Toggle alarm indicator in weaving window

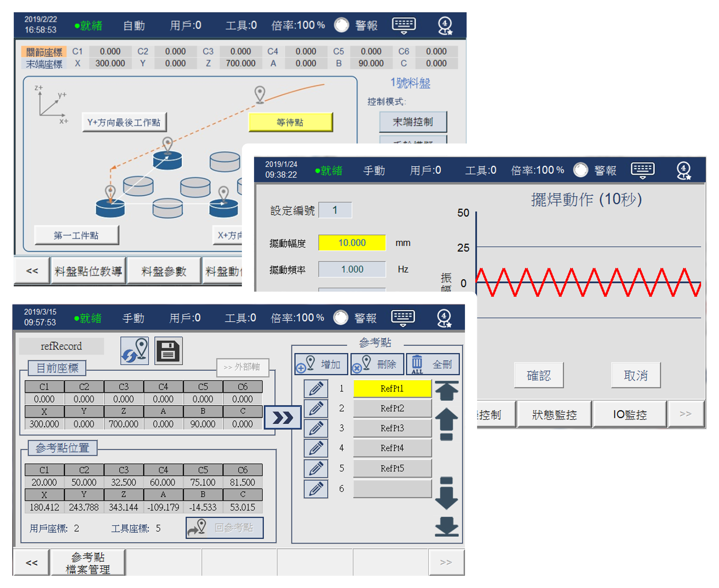[580, 170]
